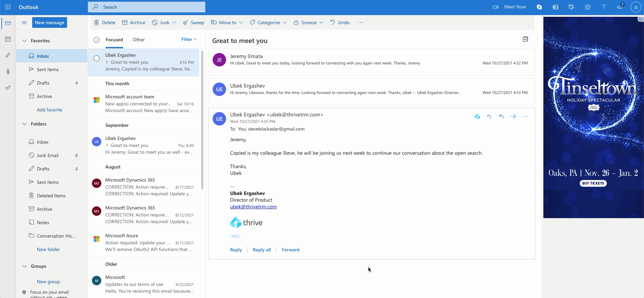This screenshot has width=644, height=298.
Task: Click Archive in the toolbar
Action: click(133, 22)
